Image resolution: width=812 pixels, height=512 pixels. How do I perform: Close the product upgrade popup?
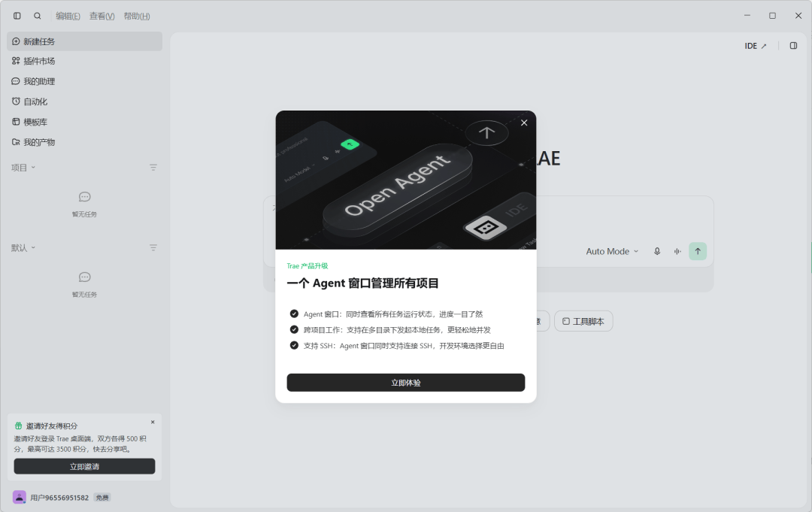524,123
